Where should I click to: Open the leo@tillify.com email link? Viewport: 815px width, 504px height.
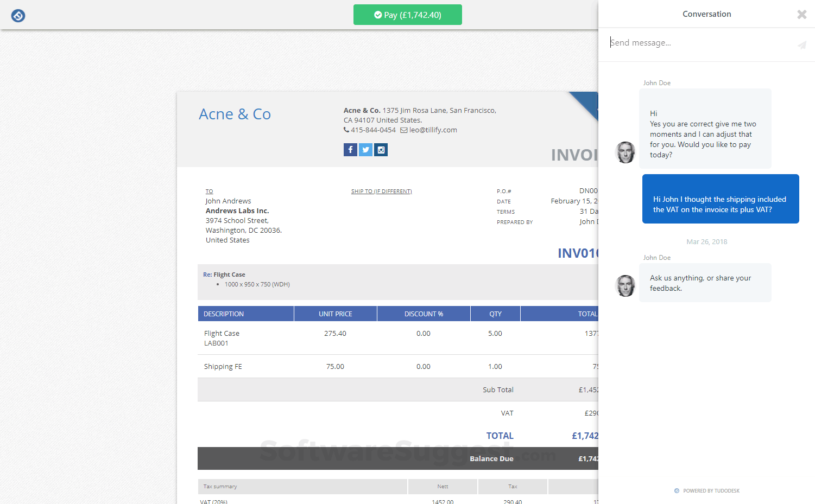(x=433, y=130)
